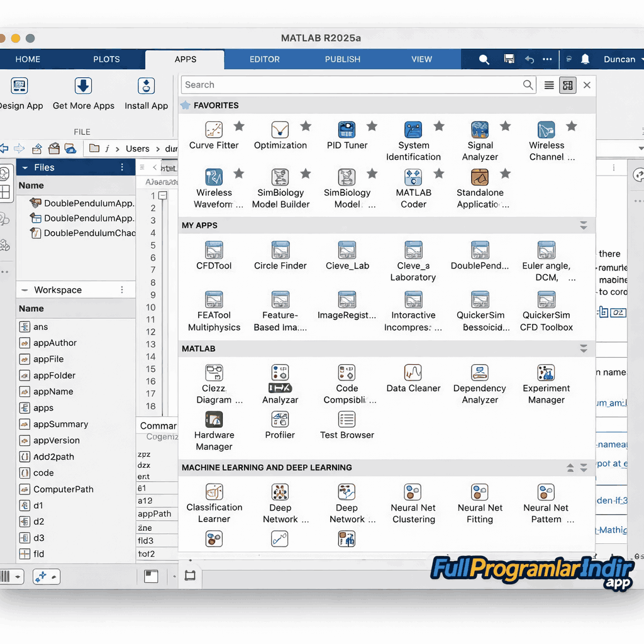This screenshot has width=644, height=644.
Task: Open the PLOTS ribbon tab
Action: click(106, 59)
